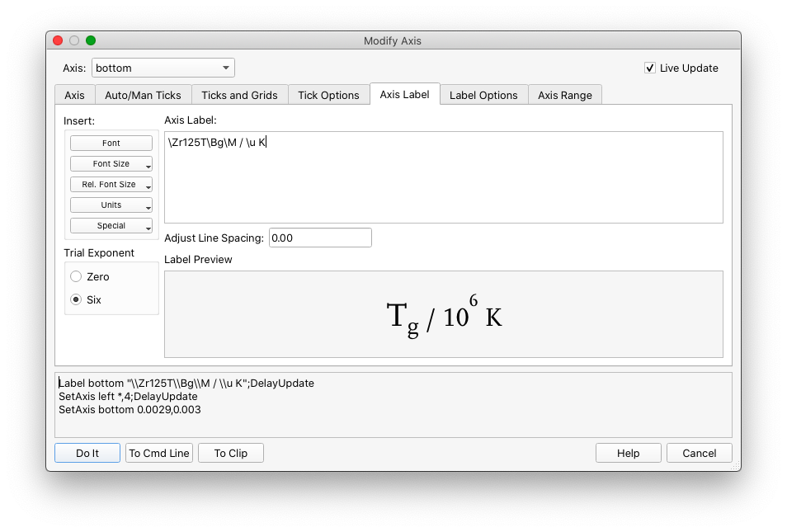Open the Font Size dropdown
787x532 pixels.
(111, 163)
